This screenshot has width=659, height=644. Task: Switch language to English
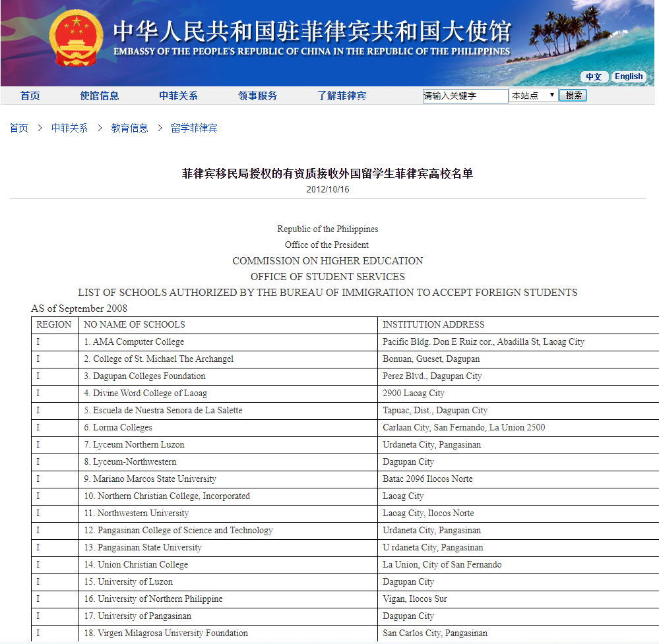point(628,76)
